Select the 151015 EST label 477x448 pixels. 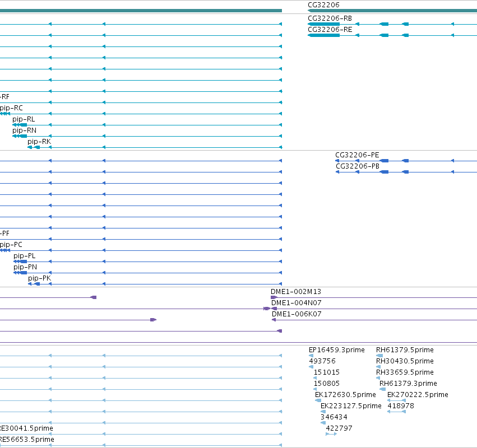click(326, 372)
